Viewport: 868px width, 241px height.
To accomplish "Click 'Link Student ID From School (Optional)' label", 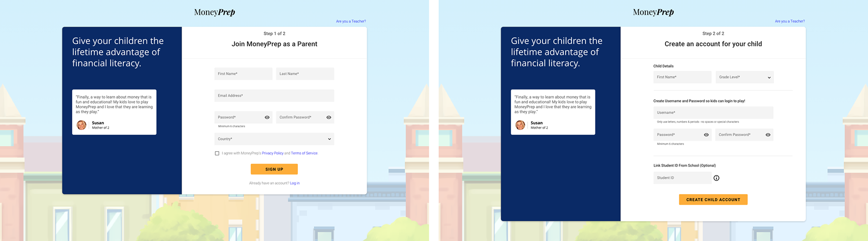I will click(684, 166).
